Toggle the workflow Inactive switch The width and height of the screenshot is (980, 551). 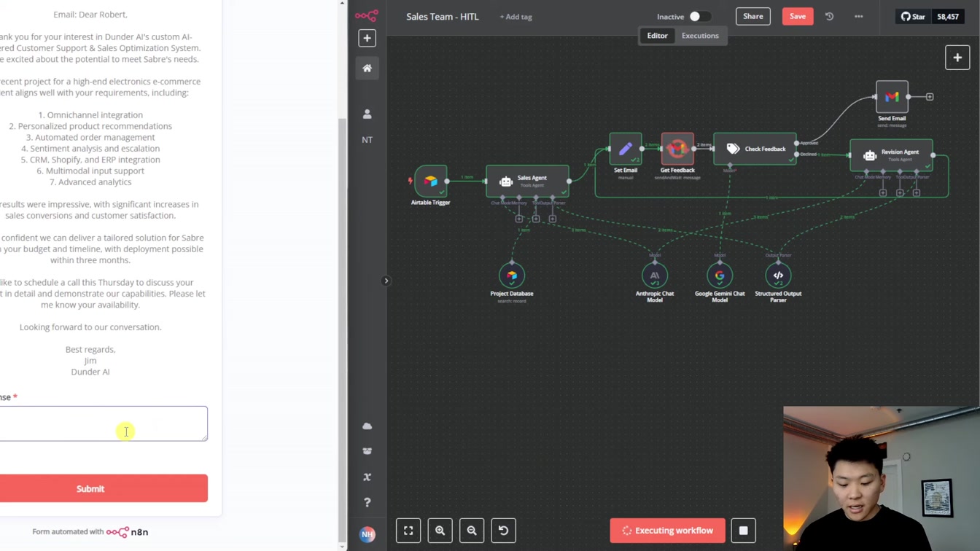point(699,17)
